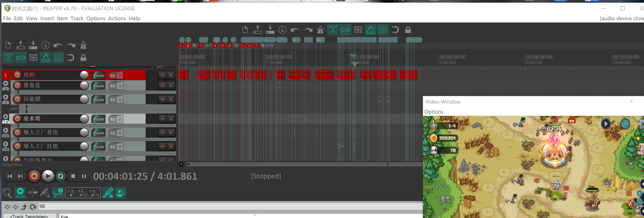This screenshot has width=644, height=218.
Task: Toggle FX bypass power on 视频 track
Action: [120, 75]
